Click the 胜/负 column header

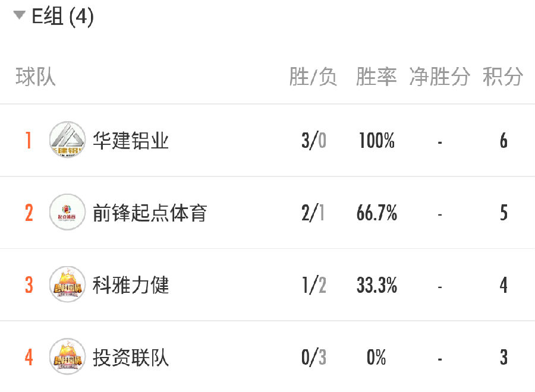click(x=313, y=77)
